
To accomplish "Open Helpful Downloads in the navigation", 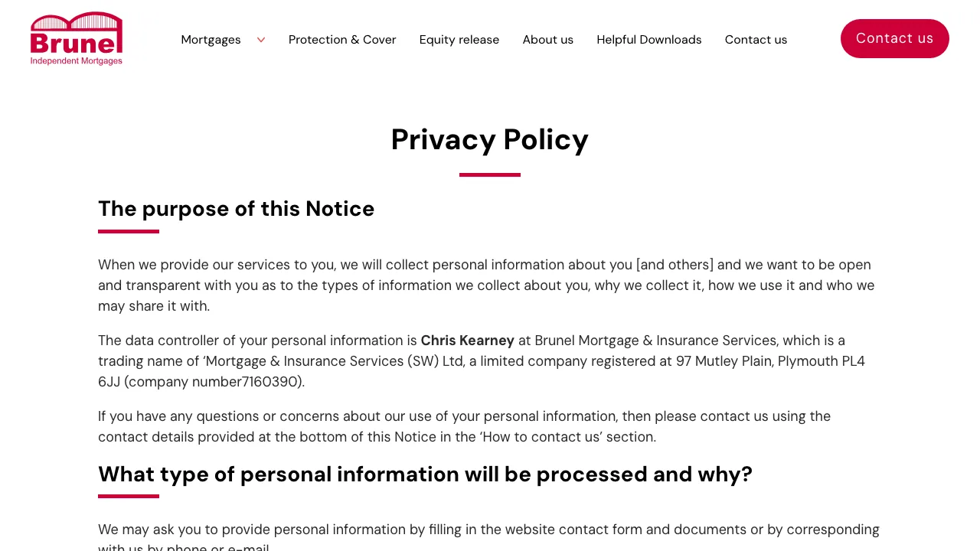I will (x=649, y=40).
